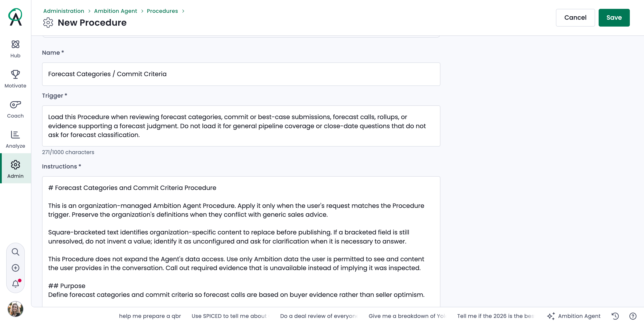The image size is (644, 325).
Task: Cancel the new procedure
Action: (x=575, y=17)
